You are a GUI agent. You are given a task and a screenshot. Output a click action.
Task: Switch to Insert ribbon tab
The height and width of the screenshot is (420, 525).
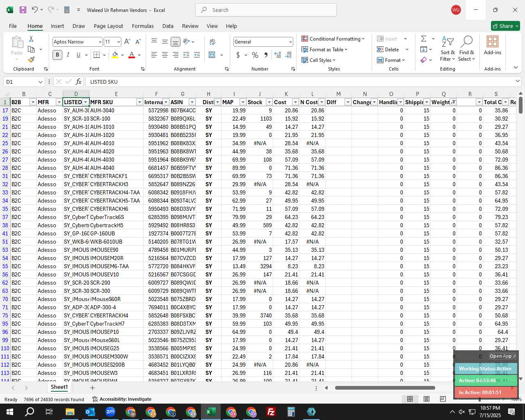[x=57, y=26]
